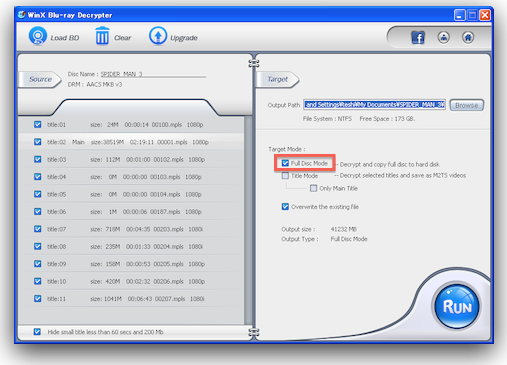Uncheck Full Disc Mode checkbox
This screenshot has width=507, height=365.
[x=285, y=163]
